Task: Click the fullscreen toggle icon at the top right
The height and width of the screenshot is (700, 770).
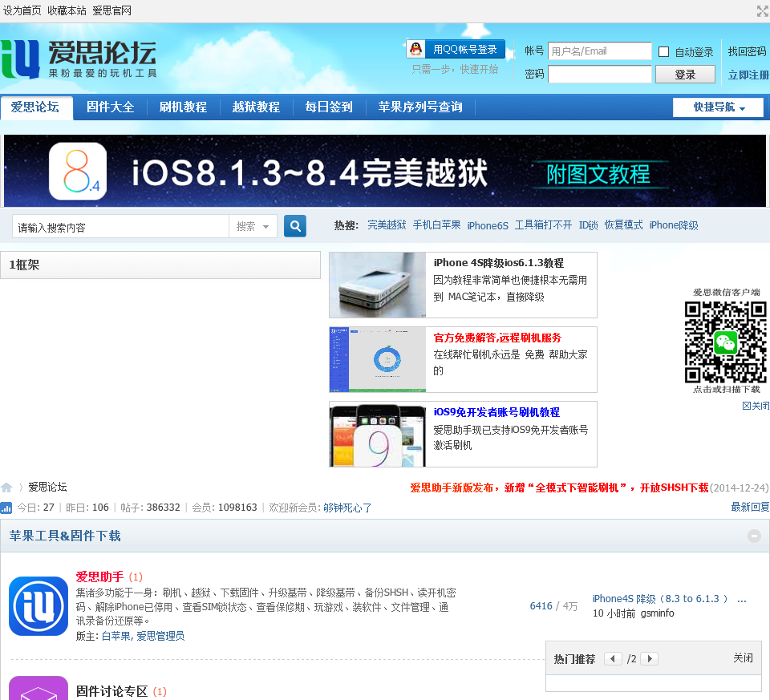Action: coord(763,10)
